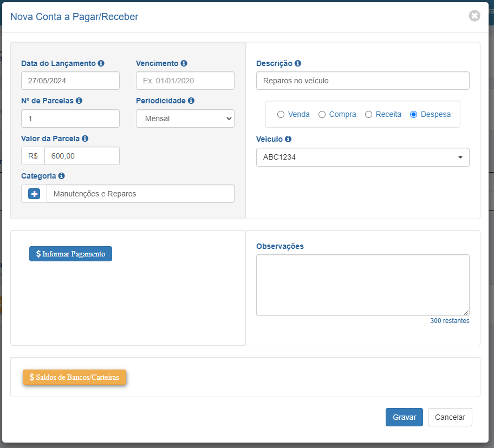The height and width of the screenshot is (448, 494).
Task: Click info icon next to Veículo label
Action: click(288, 139)
